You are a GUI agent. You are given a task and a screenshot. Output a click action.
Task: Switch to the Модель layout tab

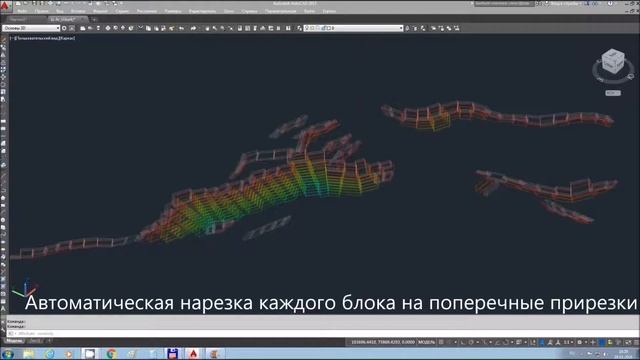pos(14,340)
